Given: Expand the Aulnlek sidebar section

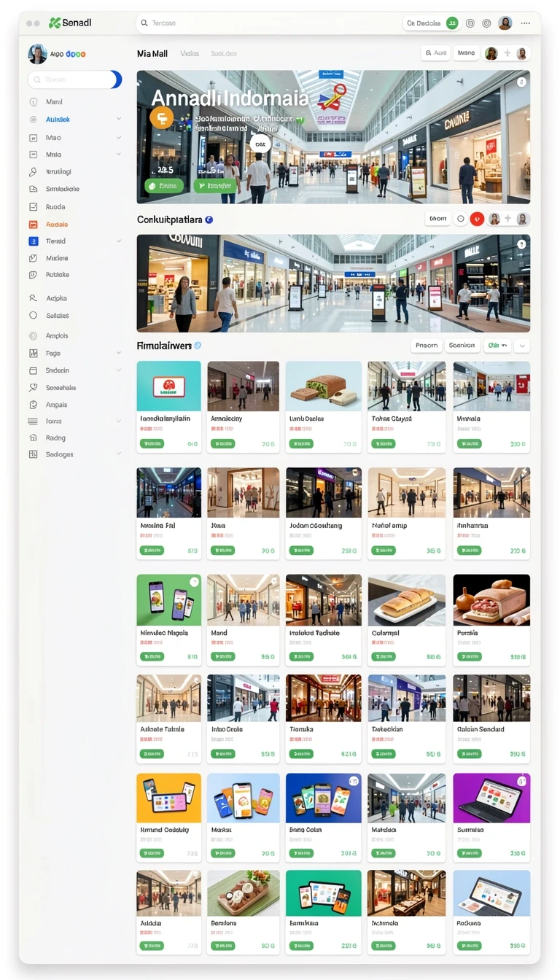Looking at the screenshot, I should coord(119,119).
